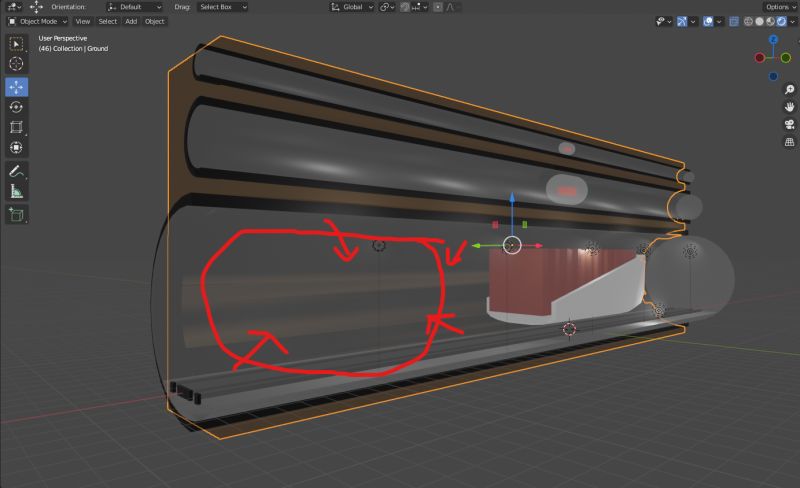
Task: Toggle snapping magnet
Action: (405, 7)
